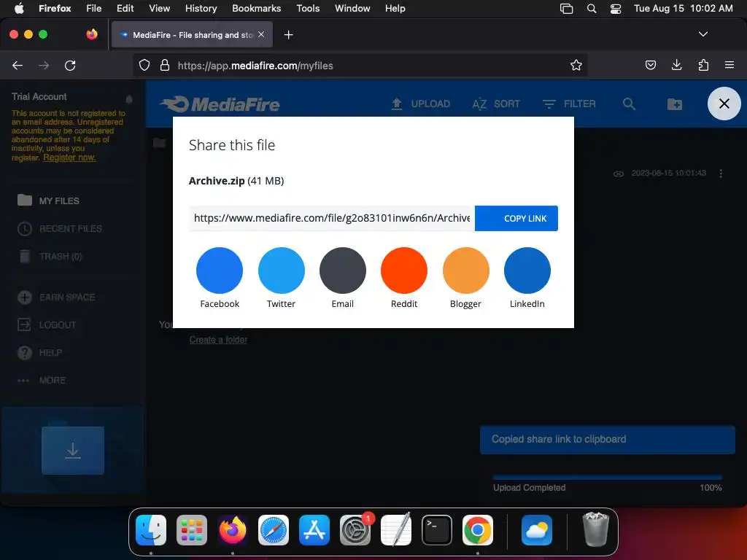Click the MediaFire logo

[x=220, y=104]
